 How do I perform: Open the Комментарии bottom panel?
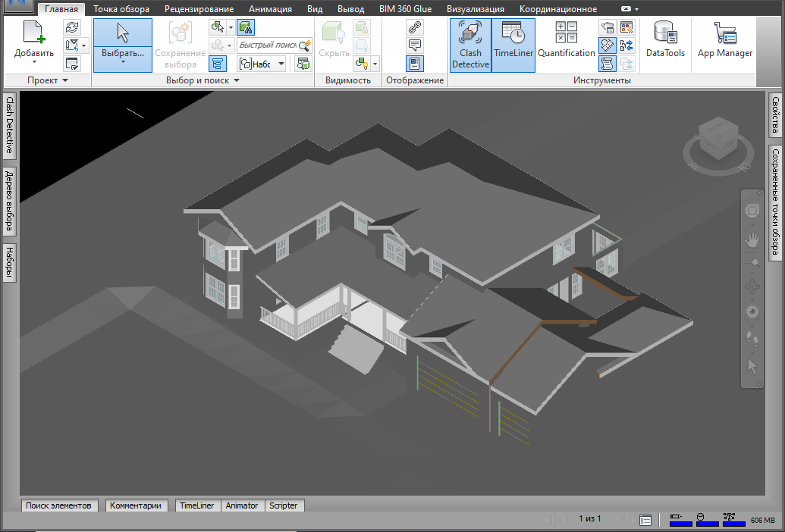pyautogui.click(x=136, y=505)
